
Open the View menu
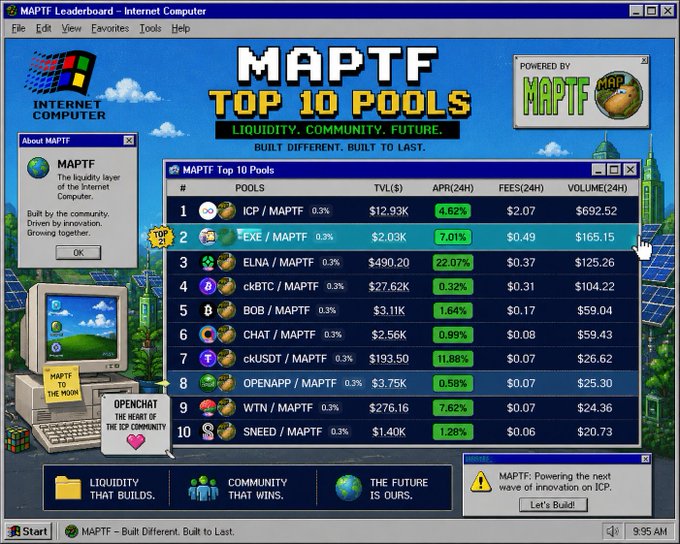click(71, 29)
